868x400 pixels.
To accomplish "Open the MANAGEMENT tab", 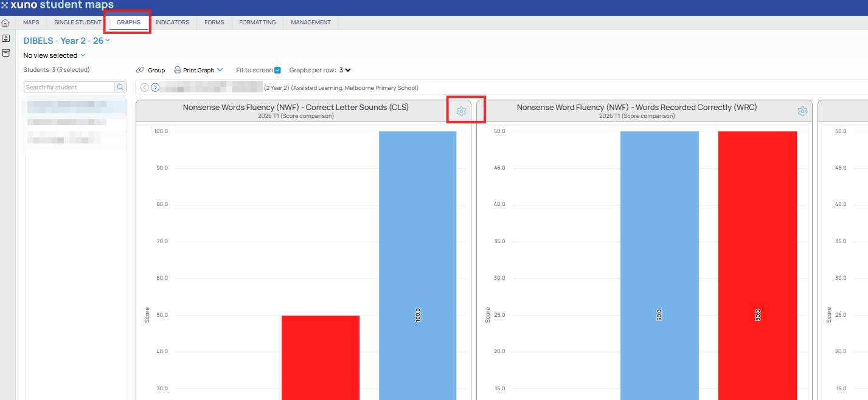I will point(311,22).
